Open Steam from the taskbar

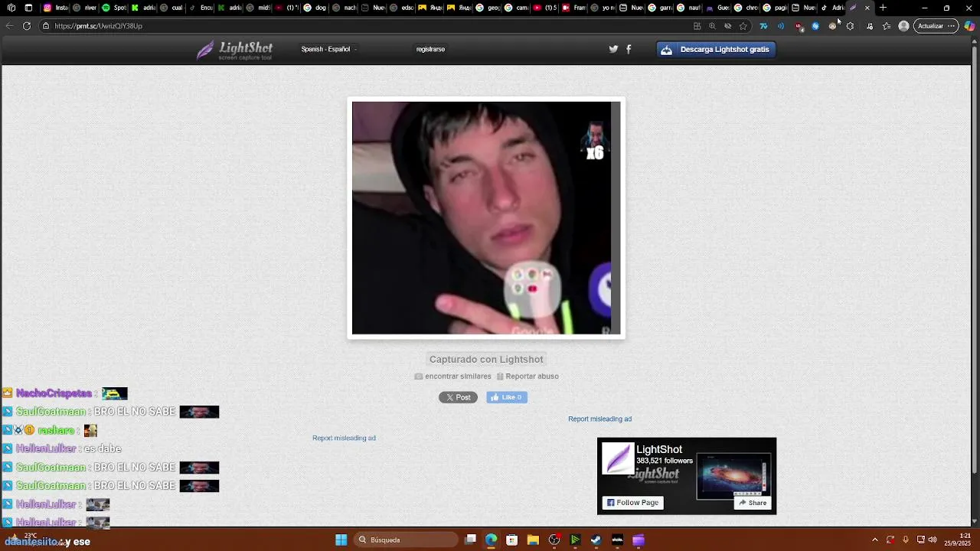(x=596, y=540)
